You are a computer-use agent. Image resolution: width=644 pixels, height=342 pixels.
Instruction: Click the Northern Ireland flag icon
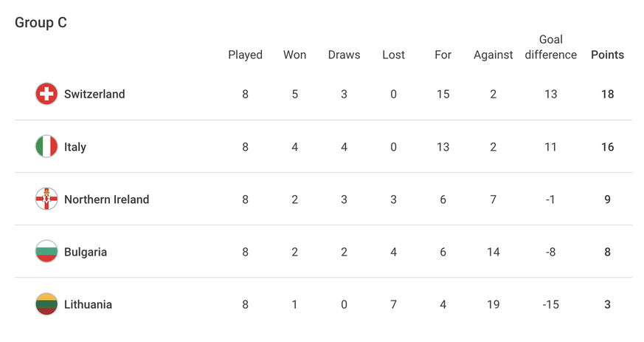[46, 199]
